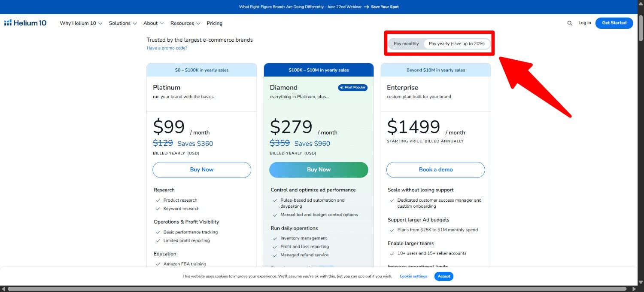Click the struck-through $359 price

[280, 143]
